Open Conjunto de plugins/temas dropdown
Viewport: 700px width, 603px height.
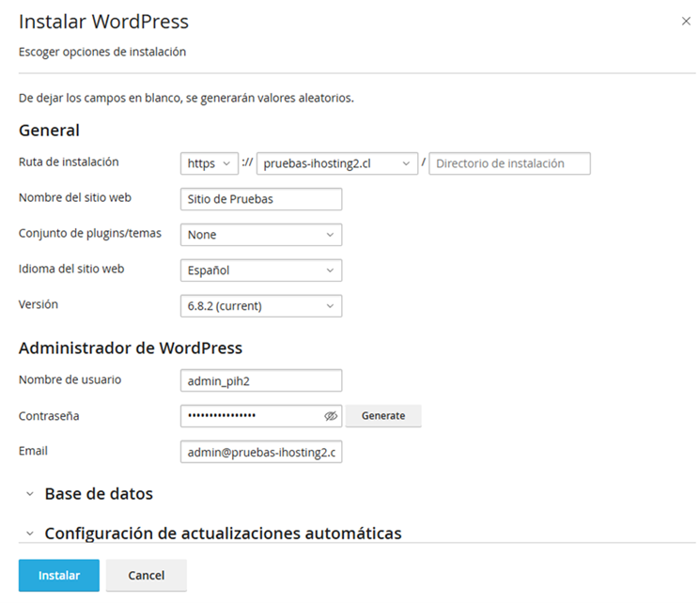tap(261, 235)
